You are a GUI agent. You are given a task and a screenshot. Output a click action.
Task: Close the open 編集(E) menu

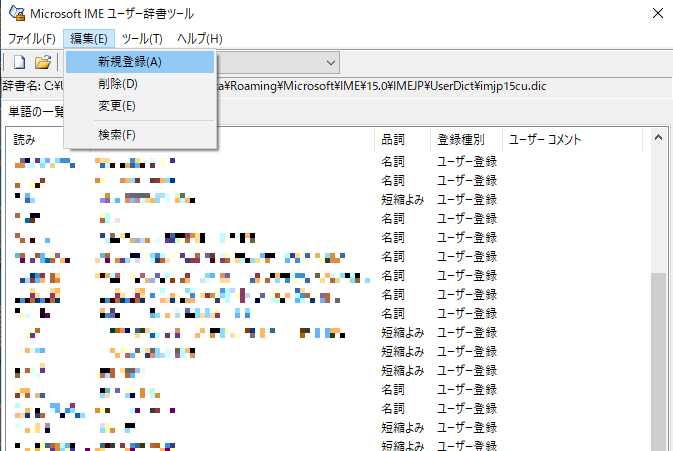(x=89, y=39)
